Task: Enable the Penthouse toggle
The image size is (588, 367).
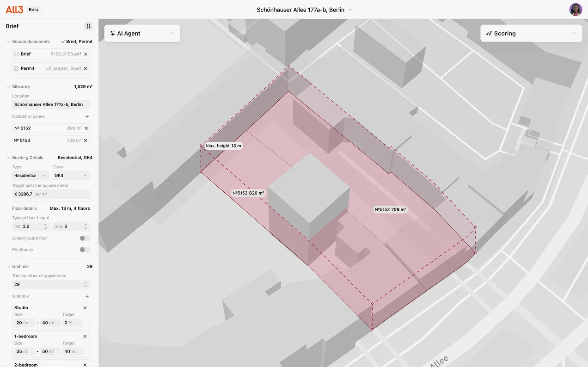Action: 85,250
